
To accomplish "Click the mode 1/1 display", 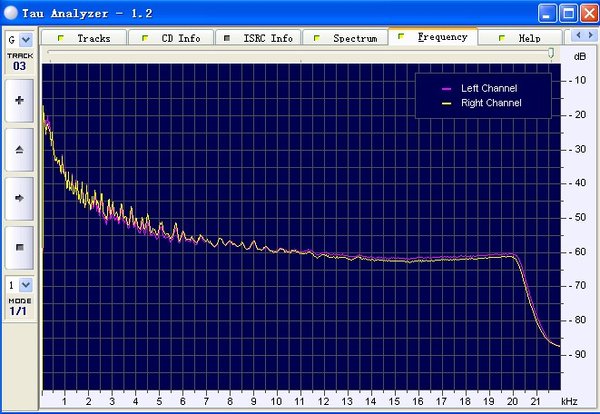I will click(18, 311).
